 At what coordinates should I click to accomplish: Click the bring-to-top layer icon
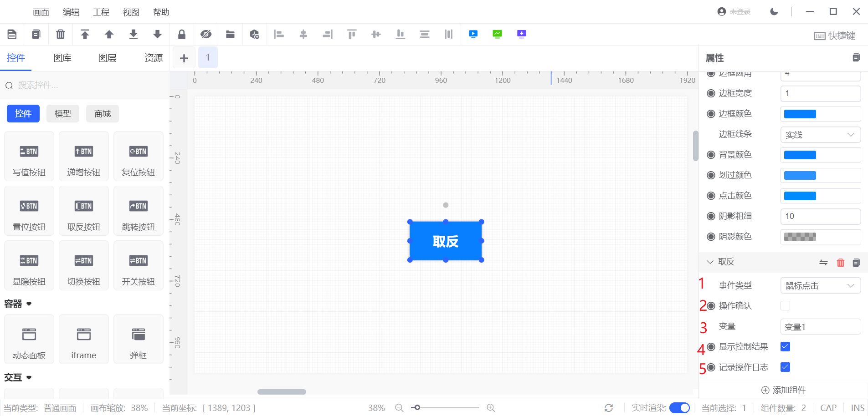(85, 34)
